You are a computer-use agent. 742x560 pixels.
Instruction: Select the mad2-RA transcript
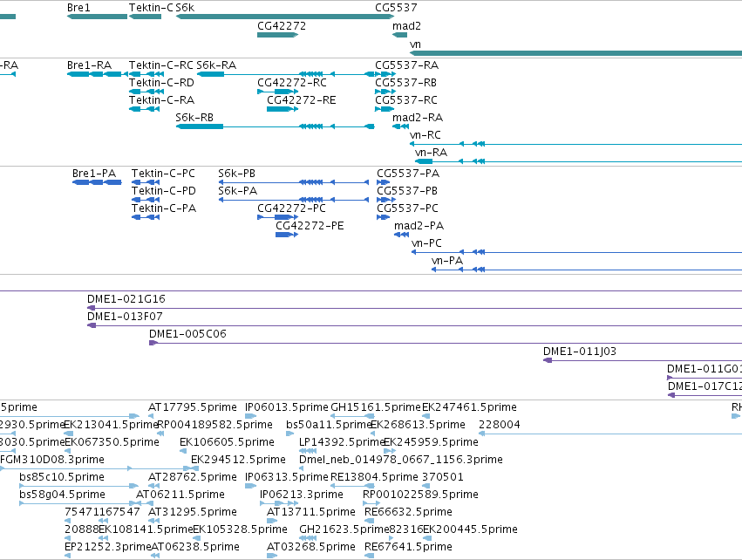pos(418,118)
